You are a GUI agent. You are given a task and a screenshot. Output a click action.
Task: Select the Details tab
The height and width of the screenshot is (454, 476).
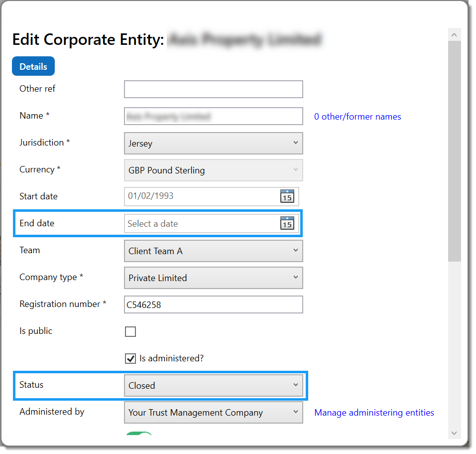33,66
